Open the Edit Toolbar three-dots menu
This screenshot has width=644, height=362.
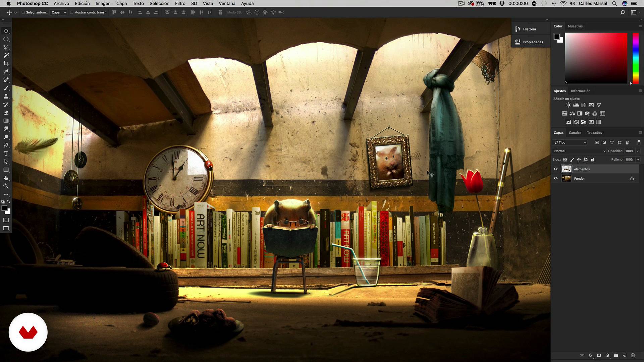(6, 194)
